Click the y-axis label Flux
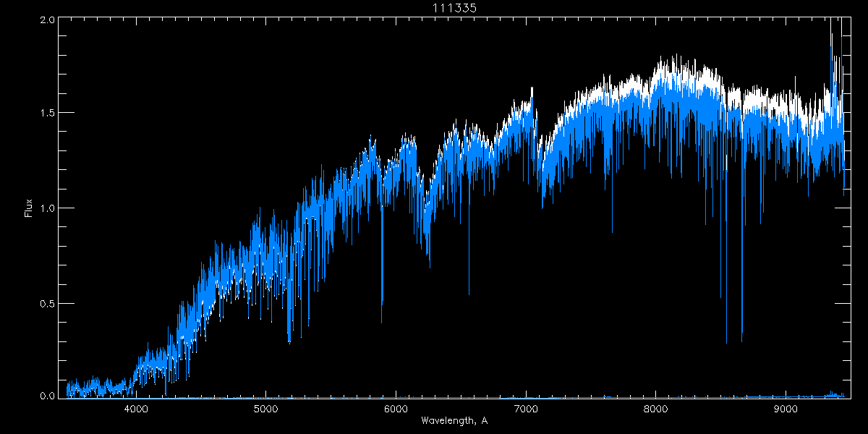The image size is (868, 434). (x=29, y=208)
